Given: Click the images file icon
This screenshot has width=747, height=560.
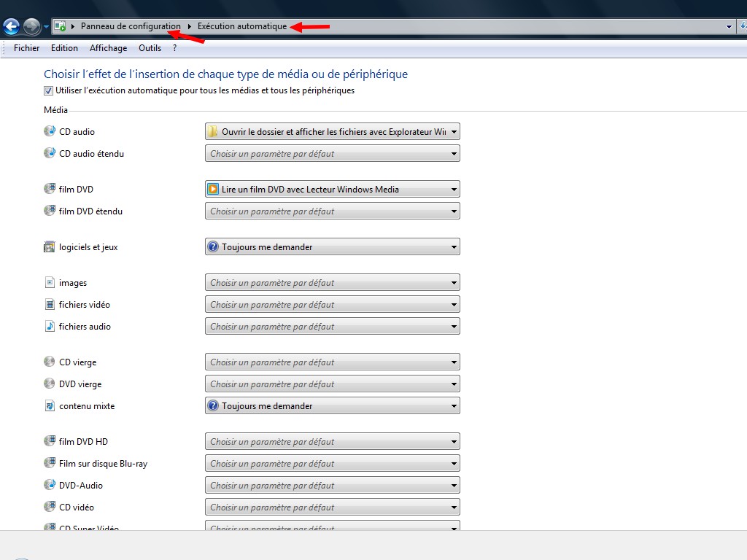Looking at the screenshot, I should click(x=50, y=282).
